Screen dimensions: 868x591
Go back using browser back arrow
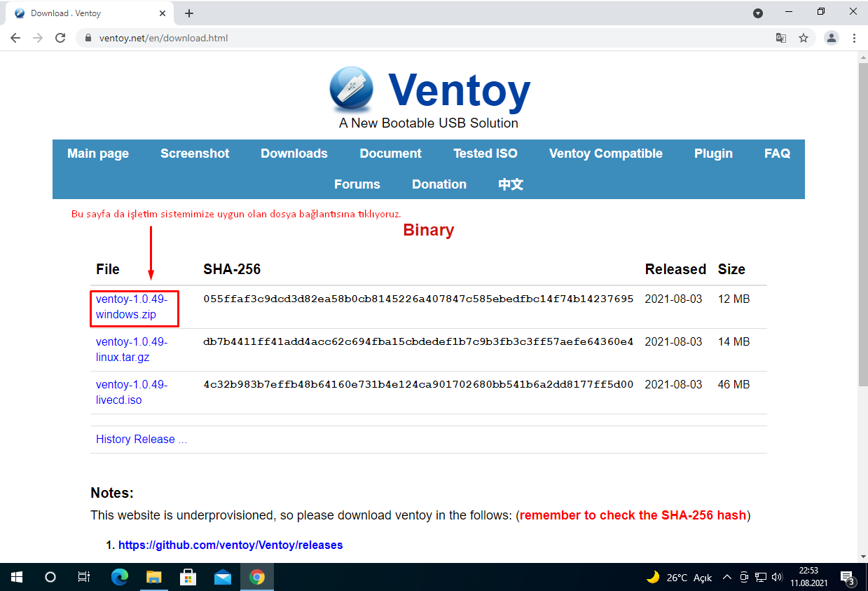(15, 38)
